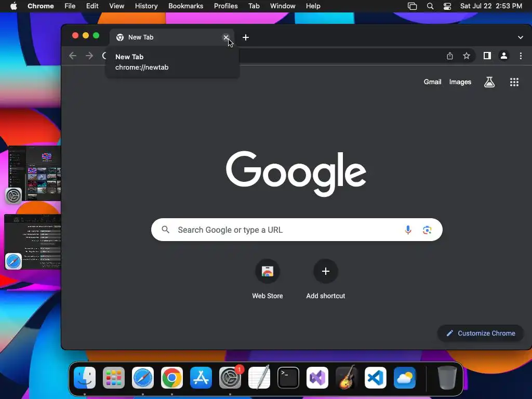Open the History menu
Viewport: 532px width, 399px height.
point(146,6)
